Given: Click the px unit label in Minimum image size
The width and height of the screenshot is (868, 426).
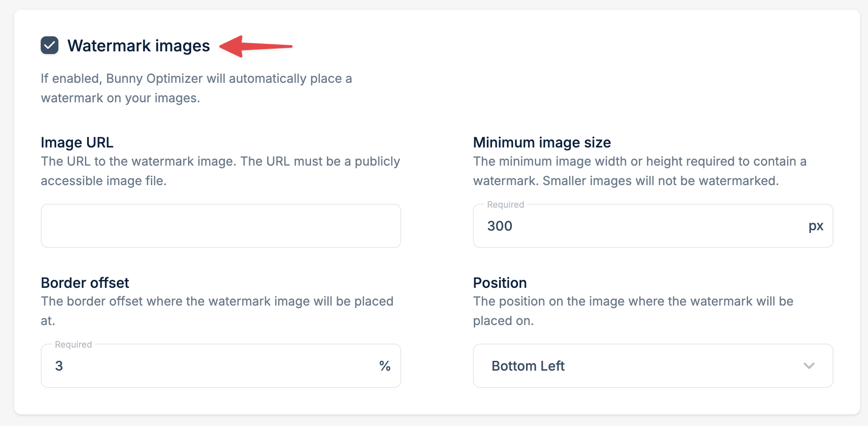Looking at the screenshot, I should [816, 226].
